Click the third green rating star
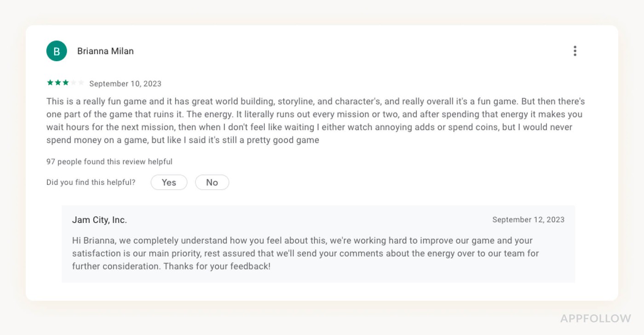The image size is (644, 335). pyautogui.click(x=65, y=83)
